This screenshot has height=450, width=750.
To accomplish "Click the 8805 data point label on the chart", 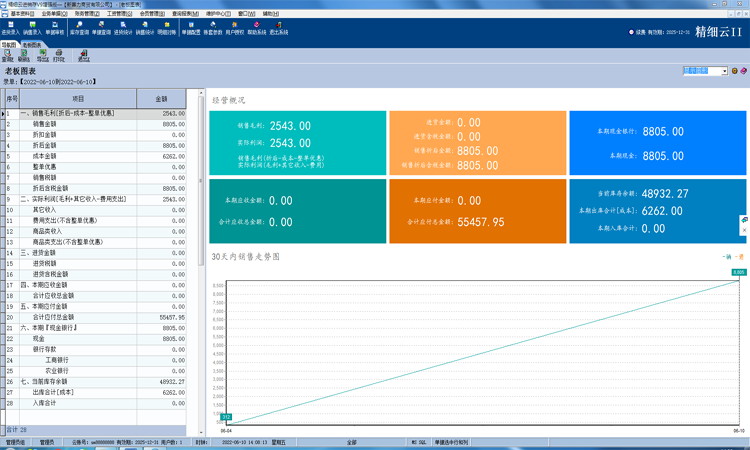I will 738,272.
